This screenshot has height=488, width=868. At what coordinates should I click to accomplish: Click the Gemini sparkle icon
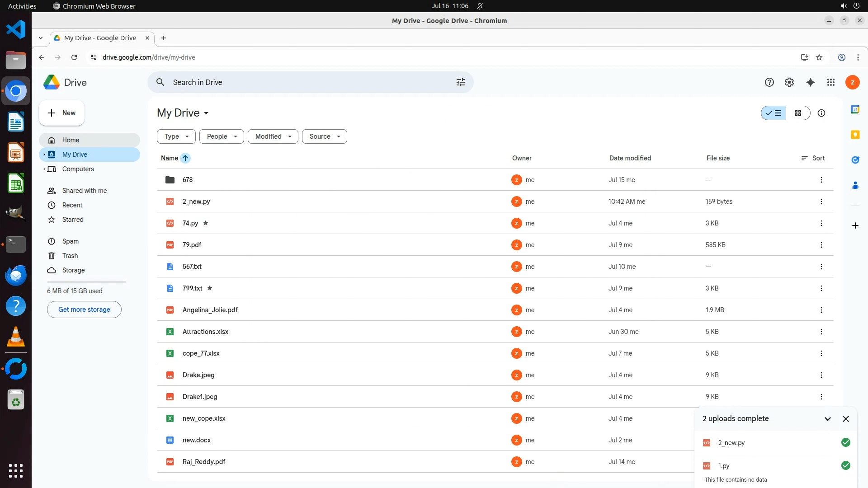pyautogui.click(x=810, y=82)
